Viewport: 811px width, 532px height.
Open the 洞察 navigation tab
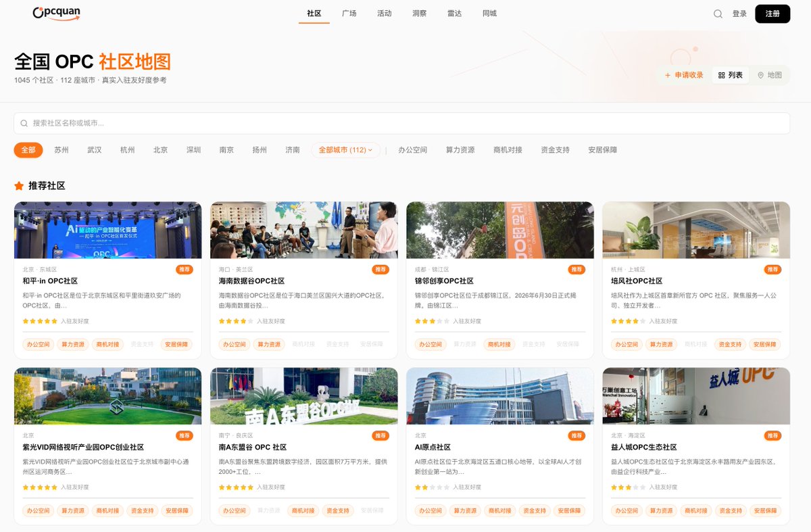pos(420,14)
